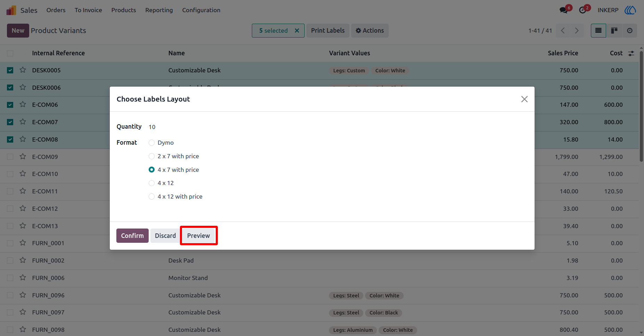Open the Monitor Stand row

pyautogui.click(x=319, y=278)
